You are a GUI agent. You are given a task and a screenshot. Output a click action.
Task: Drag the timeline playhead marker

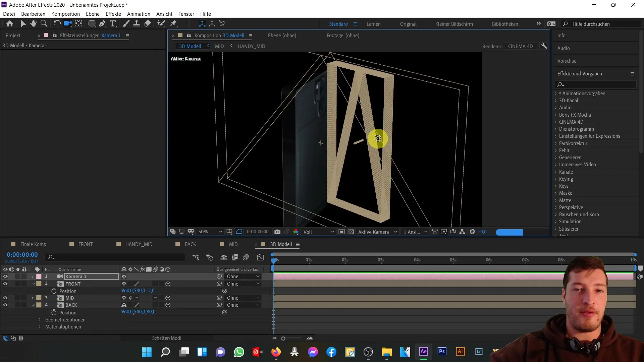274,260
